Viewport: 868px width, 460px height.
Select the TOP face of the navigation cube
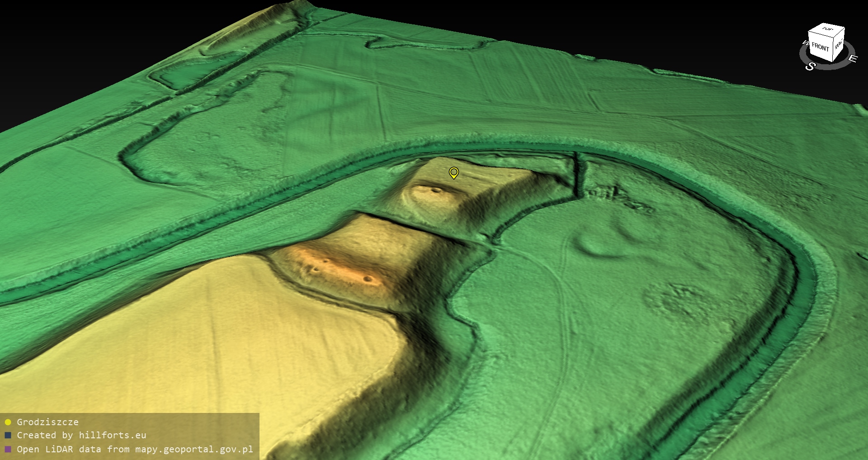(x=827, y=29)
